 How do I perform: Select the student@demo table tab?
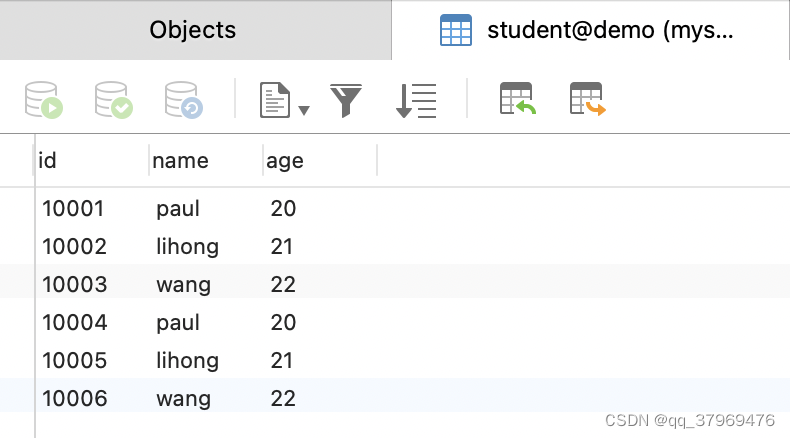click(590, 30)
